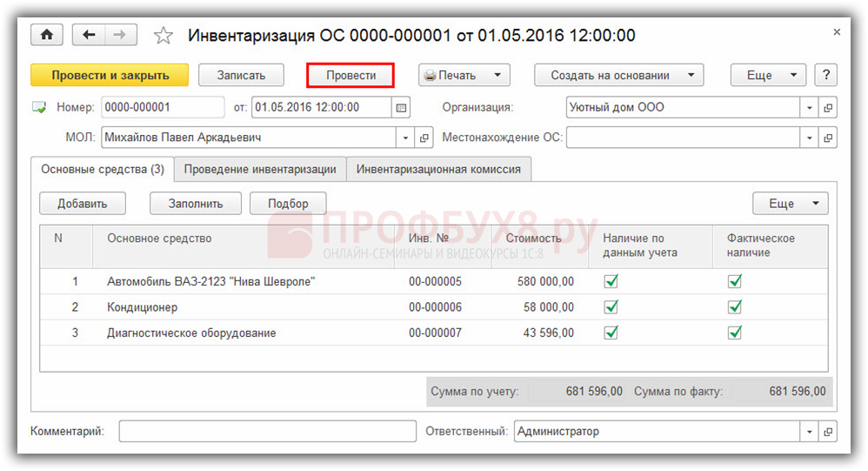Toggle Наличие по данным учета for Диагностическое оборудование
The image size is (868, 471).
pyautogui.click(x=611, y=333)
